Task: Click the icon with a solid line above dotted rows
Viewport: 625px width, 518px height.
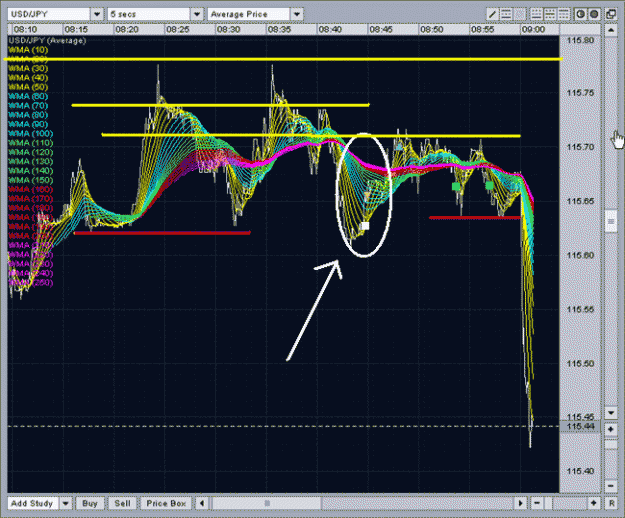Action: 563,14
